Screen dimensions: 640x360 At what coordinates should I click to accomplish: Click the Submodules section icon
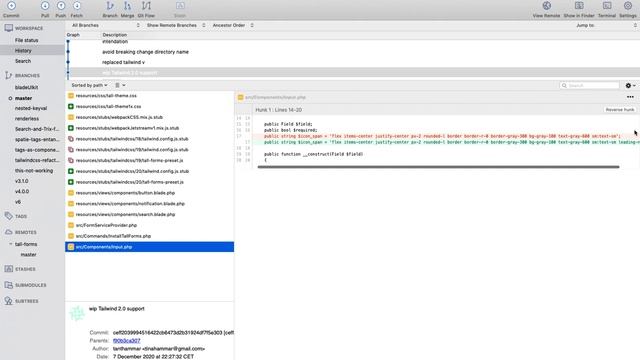(9, 285)
